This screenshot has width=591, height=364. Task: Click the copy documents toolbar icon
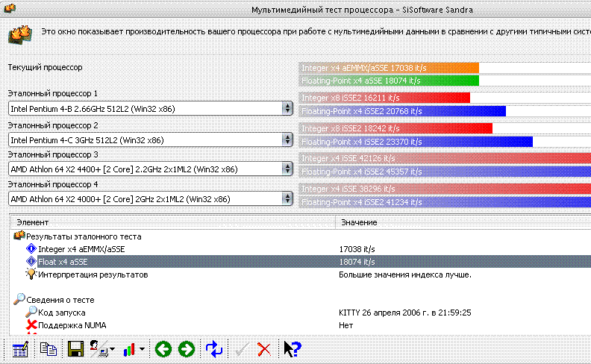tap(49, 349)
